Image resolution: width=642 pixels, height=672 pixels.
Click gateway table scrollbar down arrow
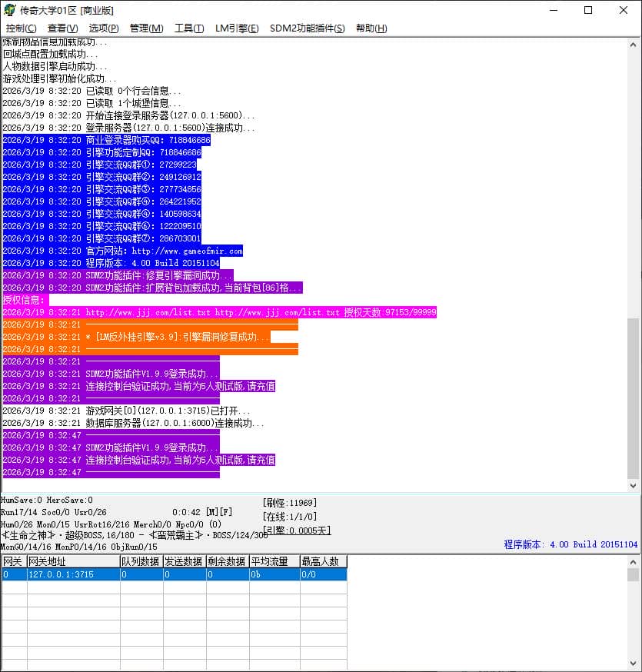click(633, 664)
